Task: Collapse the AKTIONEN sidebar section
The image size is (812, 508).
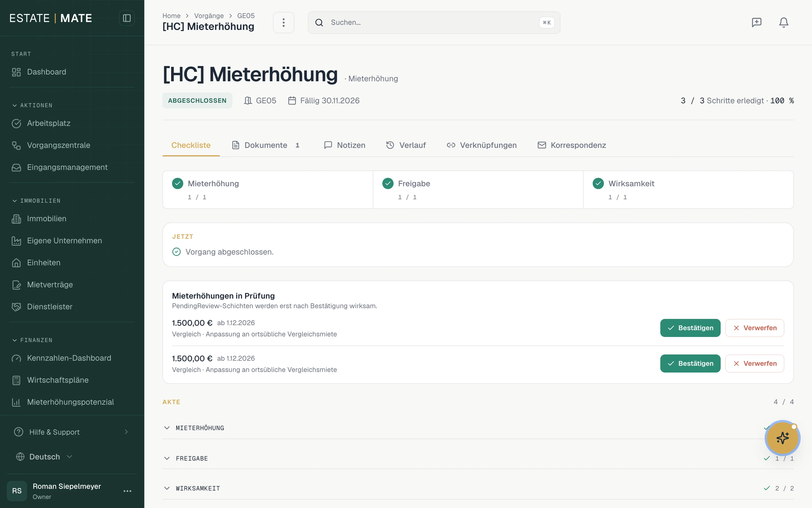Action: tap(32, 106)
